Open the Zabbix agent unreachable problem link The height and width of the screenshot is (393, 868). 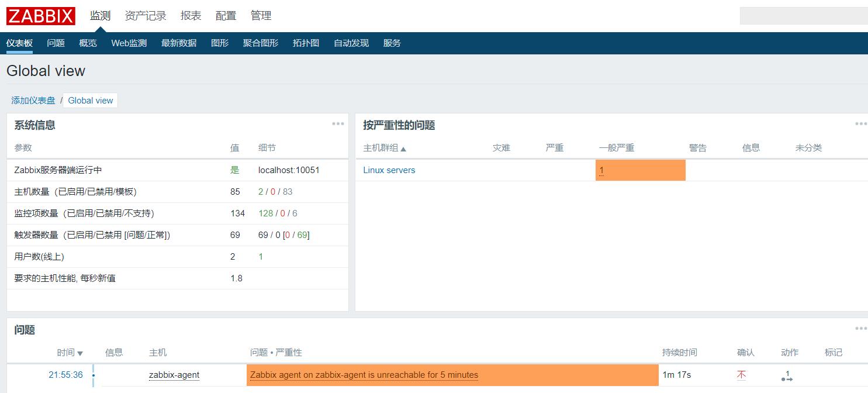364,375
